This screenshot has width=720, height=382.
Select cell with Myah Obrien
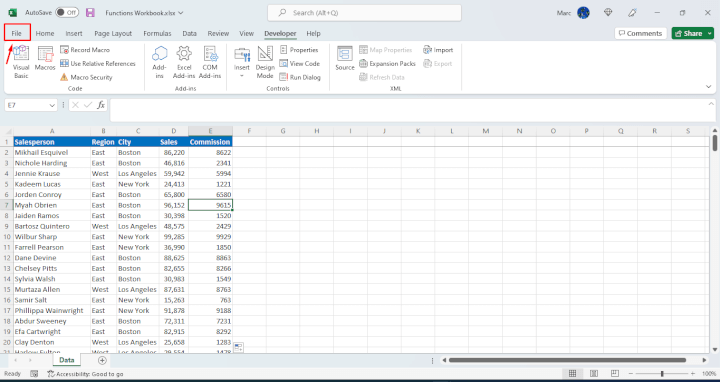point(52,205)
